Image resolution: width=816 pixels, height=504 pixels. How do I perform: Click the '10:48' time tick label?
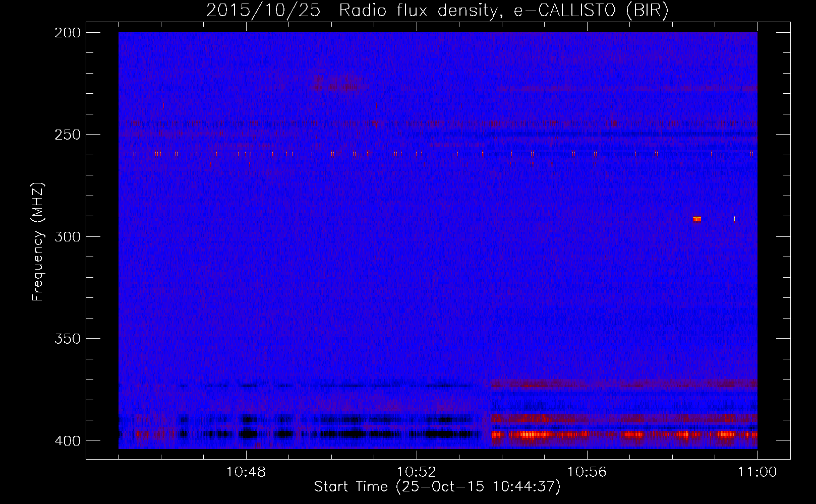tap(246, 472)
